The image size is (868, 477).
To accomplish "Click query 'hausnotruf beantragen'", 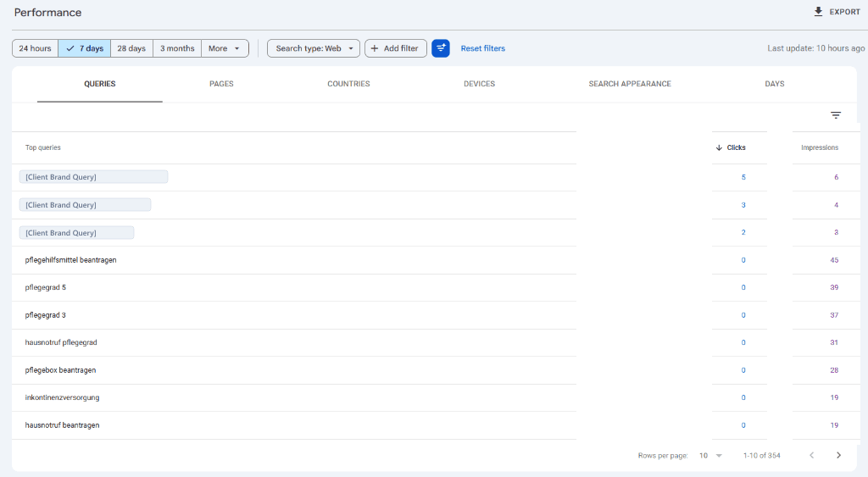I will pyautogui.click(x=62, y=425).
